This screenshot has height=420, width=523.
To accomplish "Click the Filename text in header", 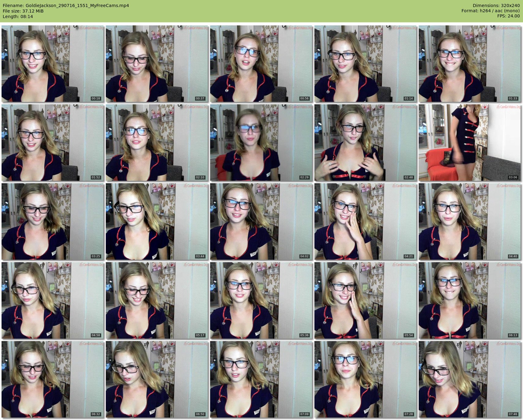I will coord(66,6).
